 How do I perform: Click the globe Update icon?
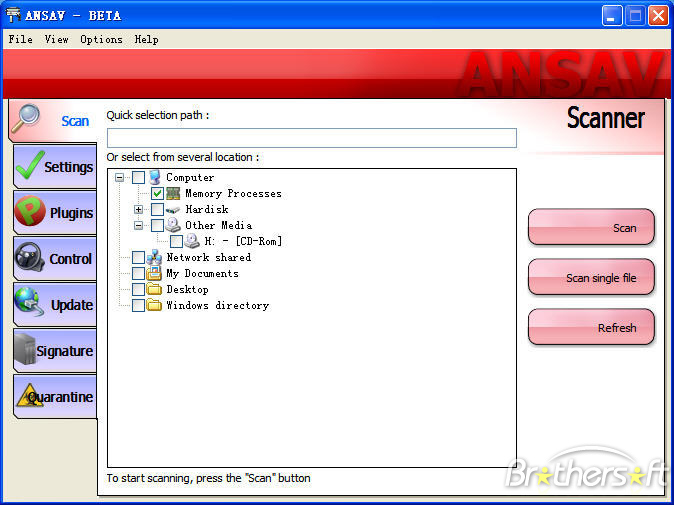[29, 302]
